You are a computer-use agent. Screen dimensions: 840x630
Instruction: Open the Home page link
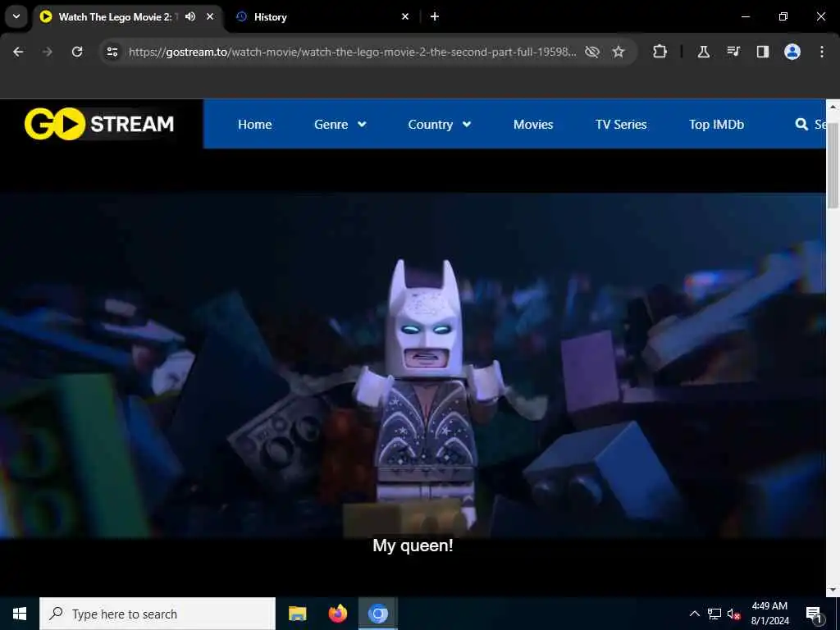(254, 125)
